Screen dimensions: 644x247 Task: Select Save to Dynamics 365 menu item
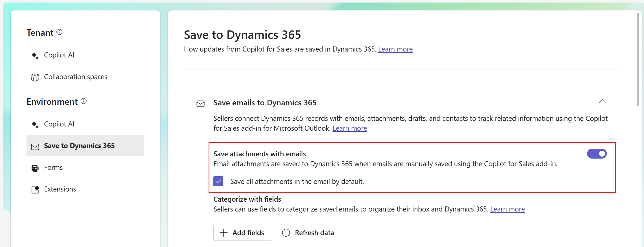tap(85, 146)
